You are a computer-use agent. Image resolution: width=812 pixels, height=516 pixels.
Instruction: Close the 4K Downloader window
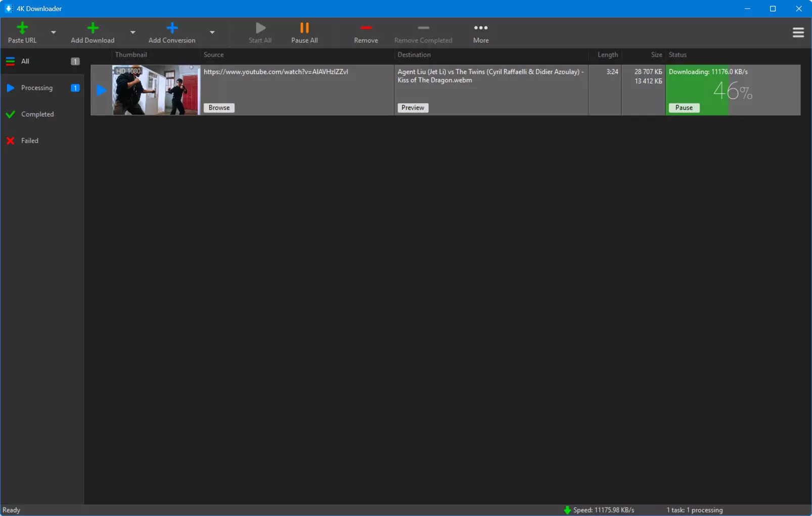(x=799, y=9)
